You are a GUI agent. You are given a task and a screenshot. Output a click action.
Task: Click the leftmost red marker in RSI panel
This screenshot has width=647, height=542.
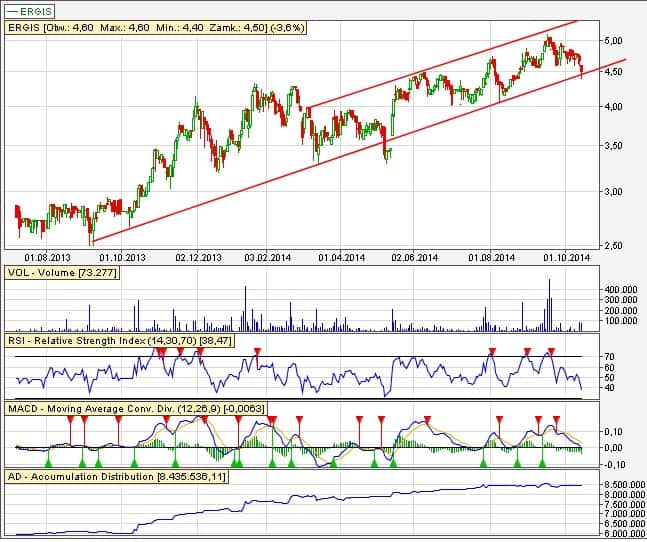(160, 351)
